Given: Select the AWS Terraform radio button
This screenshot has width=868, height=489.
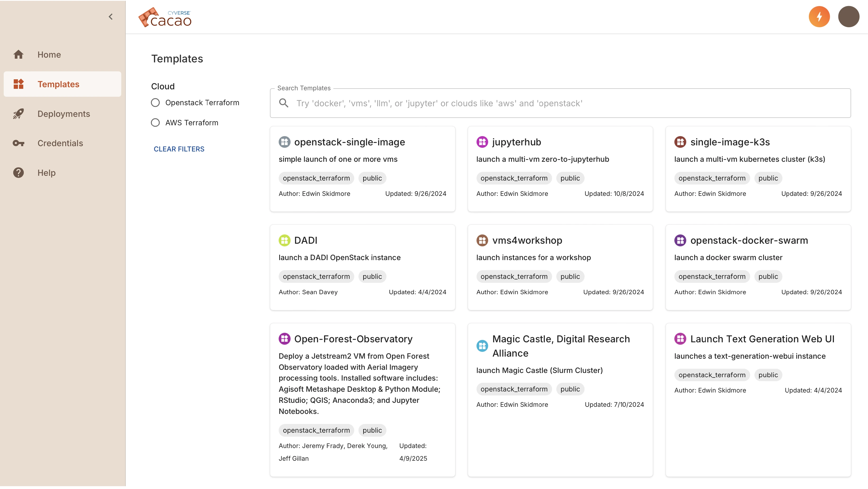Looking at the screenshot, I should tap(155, 122).
